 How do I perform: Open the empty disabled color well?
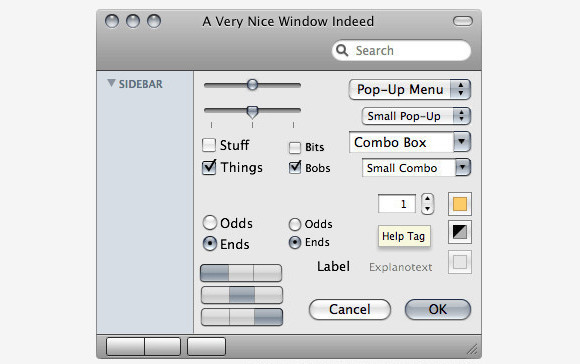460,262
